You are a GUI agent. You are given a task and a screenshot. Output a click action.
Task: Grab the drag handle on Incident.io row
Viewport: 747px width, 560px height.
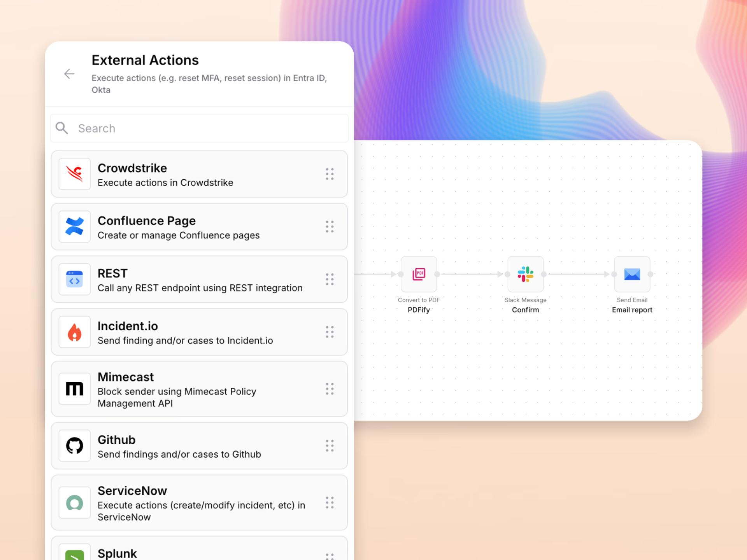330,332
